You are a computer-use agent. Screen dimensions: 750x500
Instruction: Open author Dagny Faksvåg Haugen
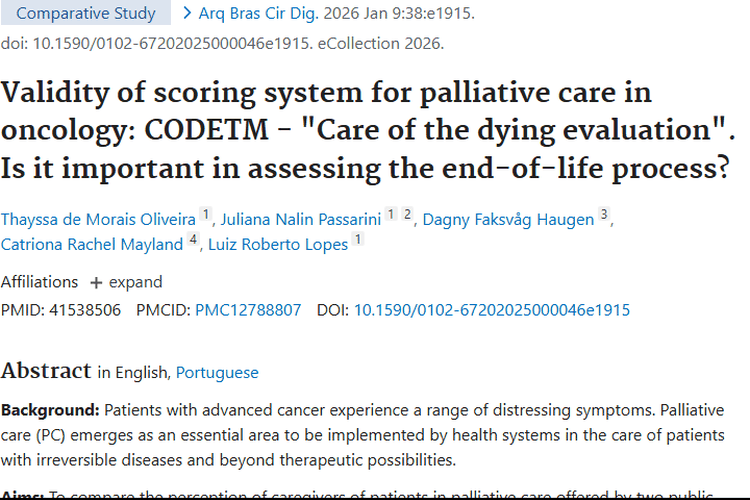(508, 220)
